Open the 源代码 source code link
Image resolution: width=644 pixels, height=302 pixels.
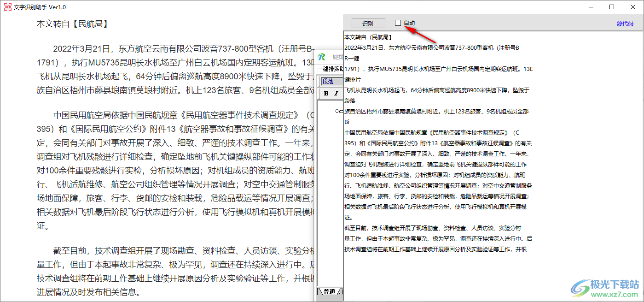coord(625,23)
